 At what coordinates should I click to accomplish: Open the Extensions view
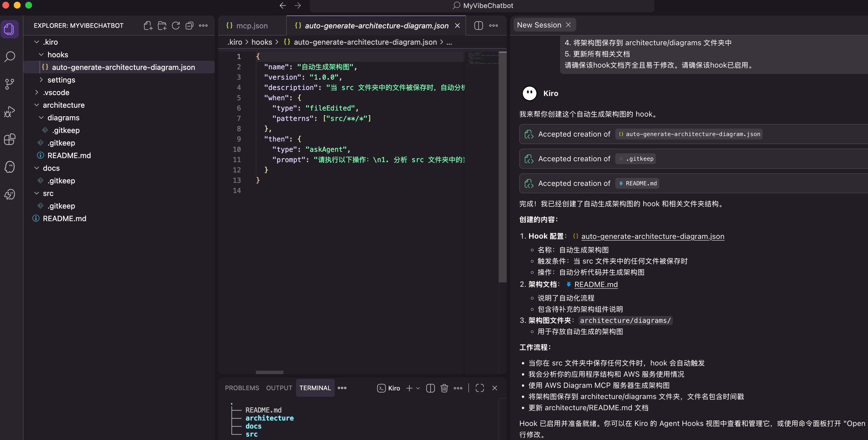[x=10, y=139]
